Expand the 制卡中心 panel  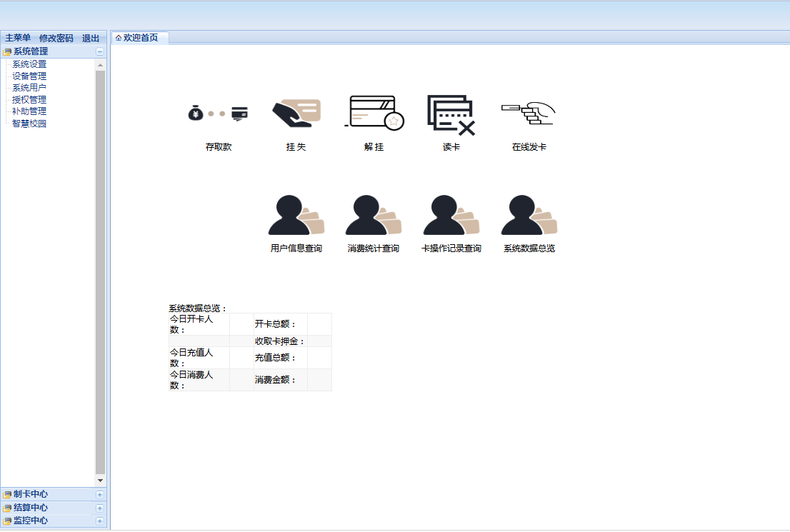pos(100,493)
